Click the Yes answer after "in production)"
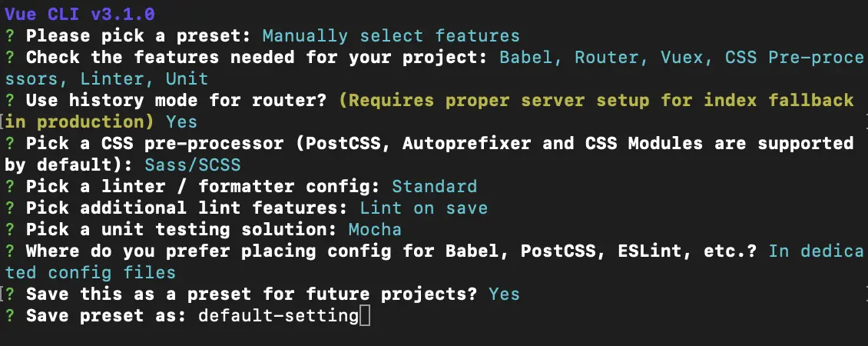The width and height of the screenshot is (868, 346). [181, 121]
